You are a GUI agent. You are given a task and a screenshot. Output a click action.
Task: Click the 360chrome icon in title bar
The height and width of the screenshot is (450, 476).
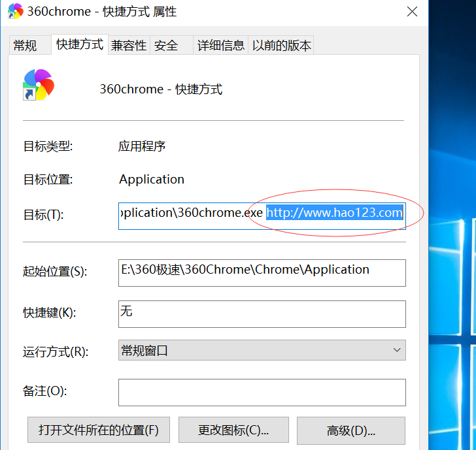(16, 11)
